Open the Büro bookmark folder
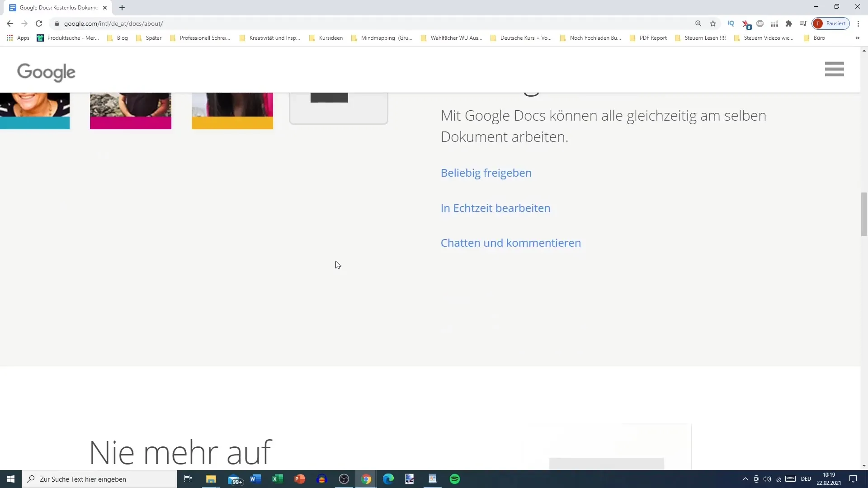This screenshot has width=868, height=488. point(814,38)
